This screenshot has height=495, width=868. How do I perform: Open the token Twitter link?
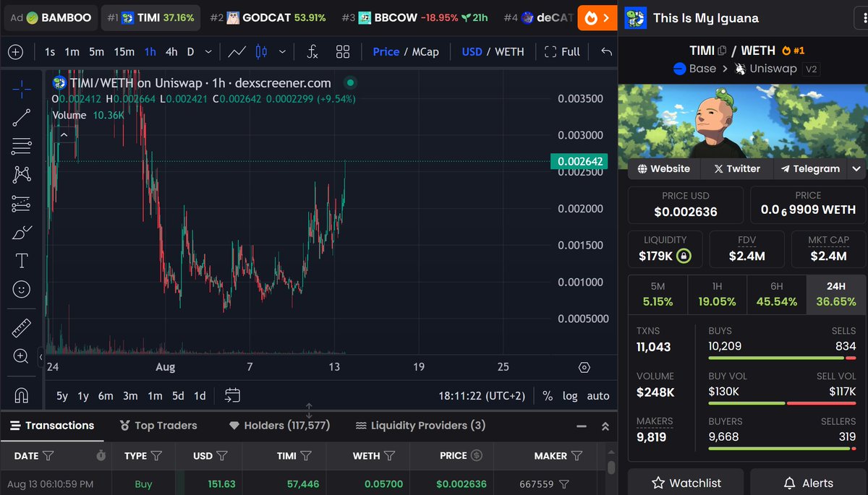click(x=737, y=169)
